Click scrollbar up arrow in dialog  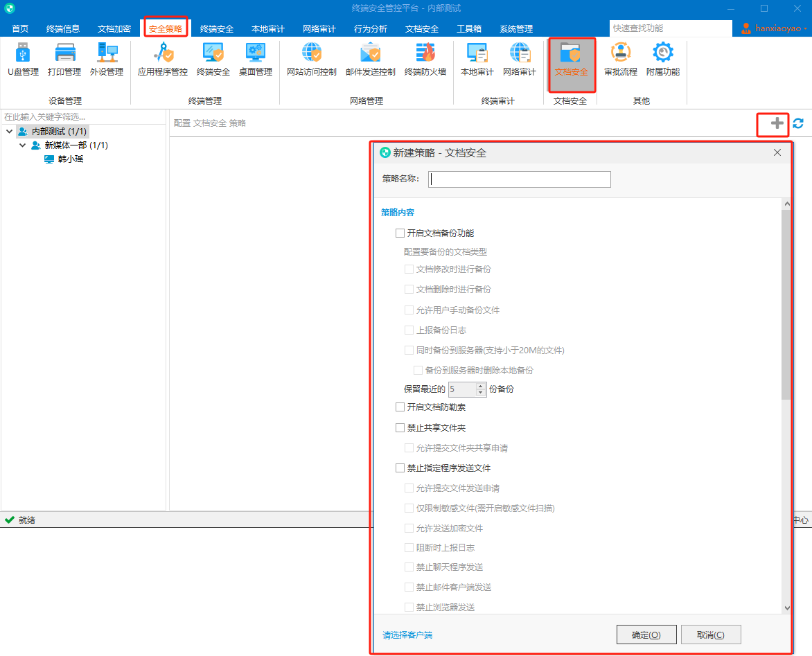coord(786,204)
